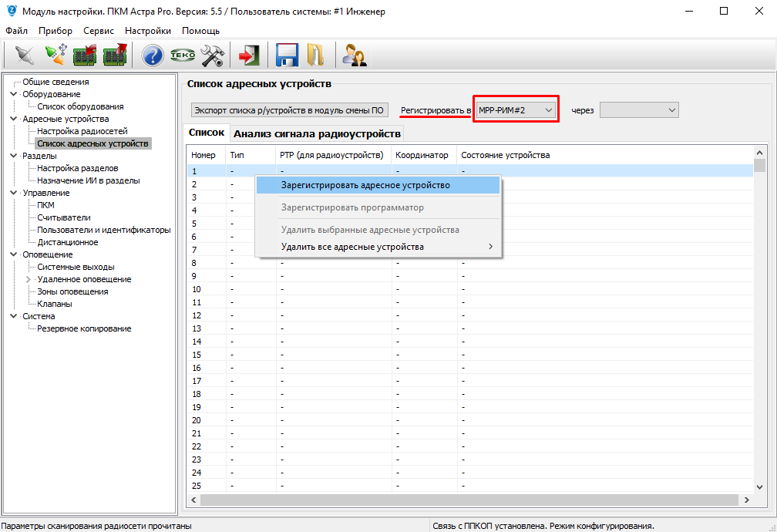
Task: Select Резервное копирование in the tree
Action: [84, 328]
